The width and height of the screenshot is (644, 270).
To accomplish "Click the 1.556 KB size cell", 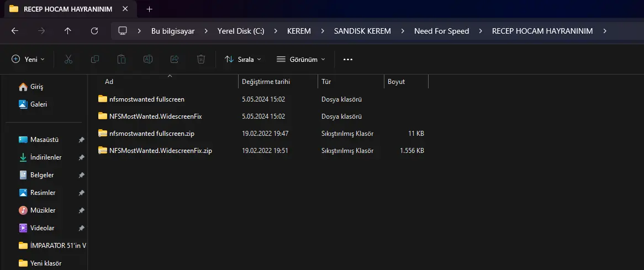I will coord(412,151).
